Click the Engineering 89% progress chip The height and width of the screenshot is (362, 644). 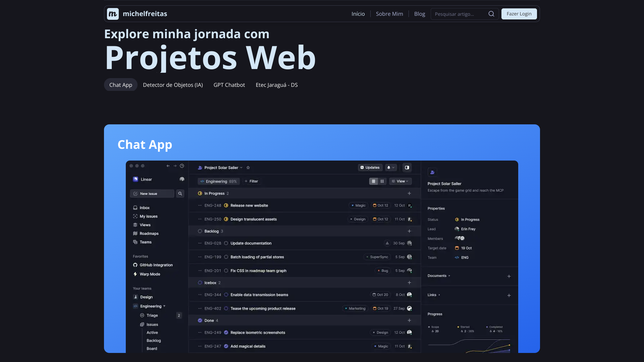[219, 181]
